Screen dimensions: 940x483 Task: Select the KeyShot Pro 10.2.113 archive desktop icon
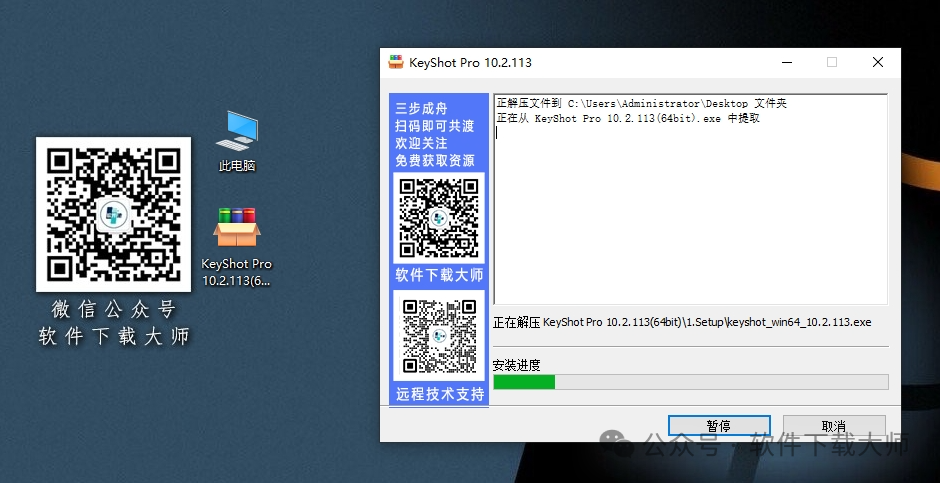click(237, 247)
